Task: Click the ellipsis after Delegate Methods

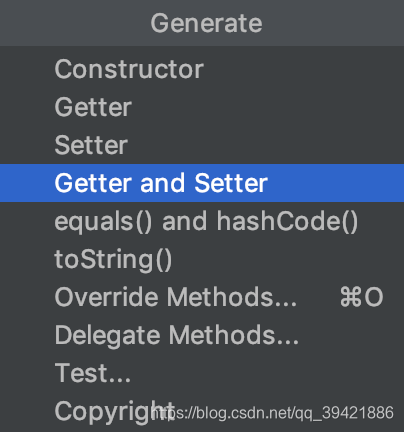Action: (287, 341)
